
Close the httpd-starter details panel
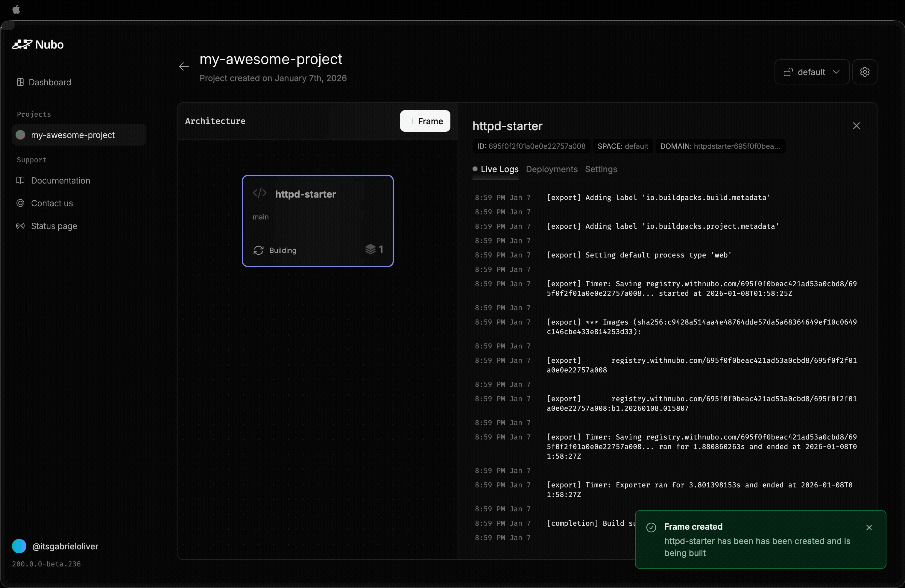tap(856, 126)
